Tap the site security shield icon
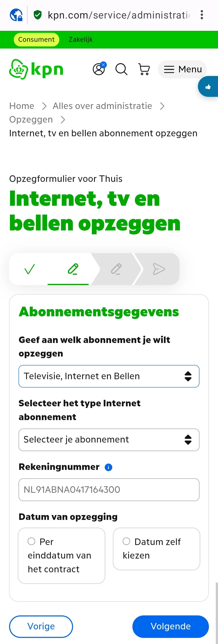The image size is (218, 644). click(37, 15)
